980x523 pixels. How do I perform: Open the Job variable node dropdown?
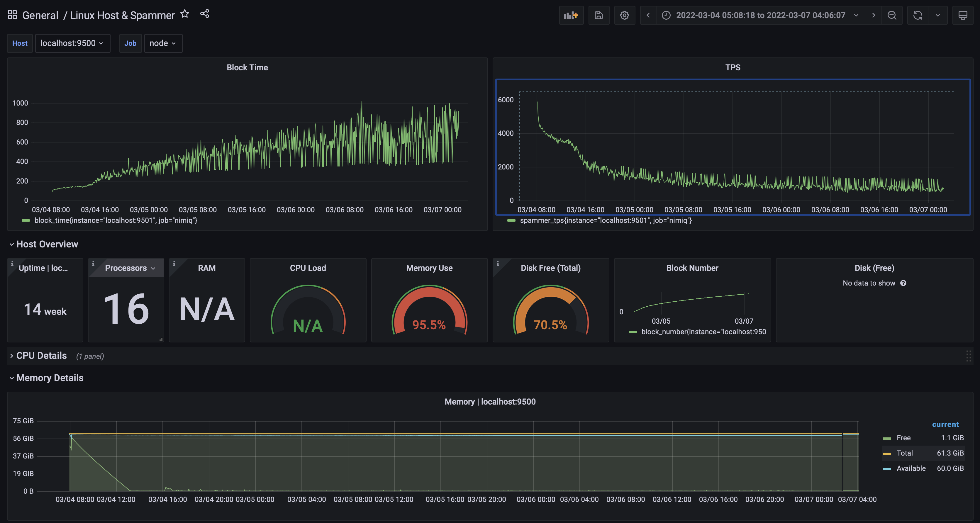pyautogui.click(x=163, y=43)
